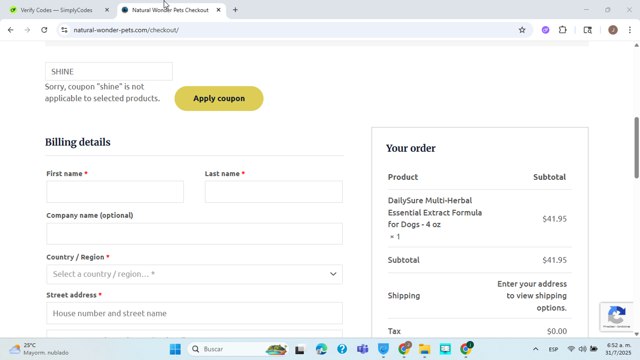
Task: Open Wi-Fi network settings icon
Action: click(x=571, y=349)
